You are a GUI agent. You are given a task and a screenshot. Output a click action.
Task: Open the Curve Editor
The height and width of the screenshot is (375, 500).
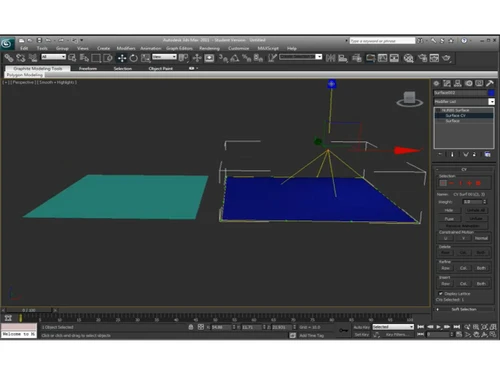(x=382, y=58)
